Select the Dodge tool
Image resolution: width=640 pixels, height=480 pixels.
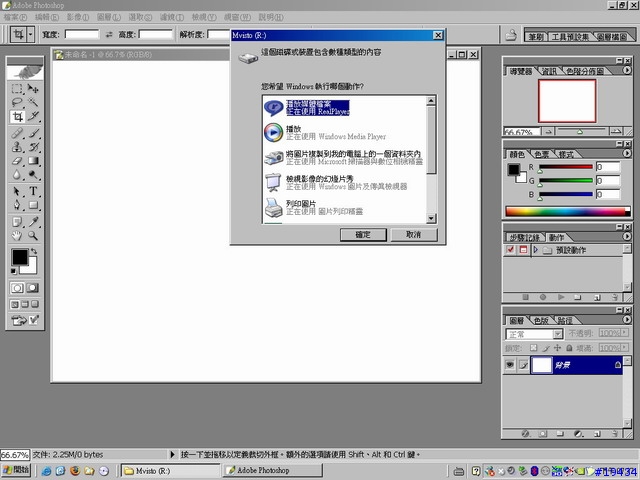(33, 175)
